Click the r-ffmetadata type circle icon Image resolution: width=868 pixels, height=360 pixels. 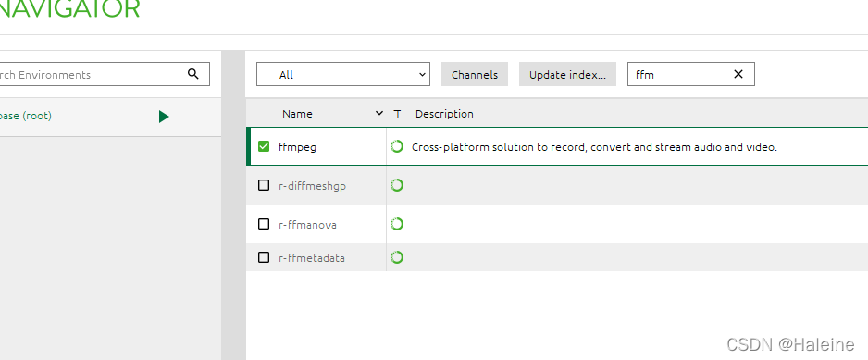pos(397,257)
